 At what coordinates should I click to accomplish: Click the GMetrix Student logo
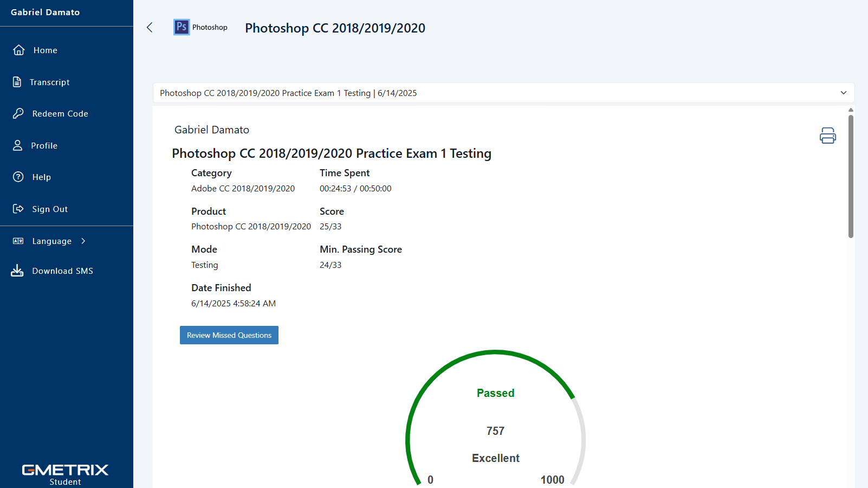click(x=65, y=473)
